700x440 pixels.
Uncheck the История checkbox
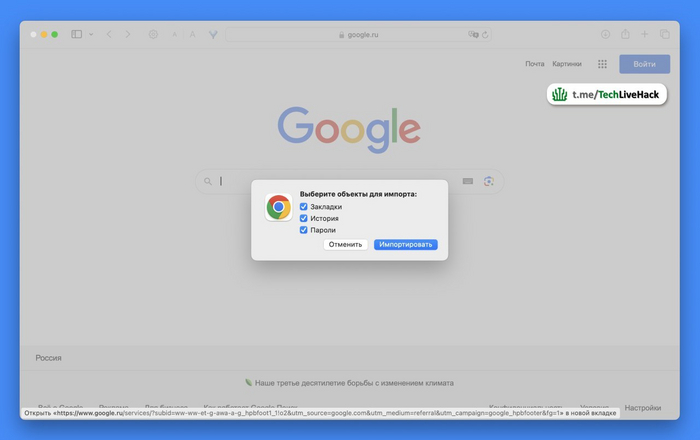pos(304,218)
